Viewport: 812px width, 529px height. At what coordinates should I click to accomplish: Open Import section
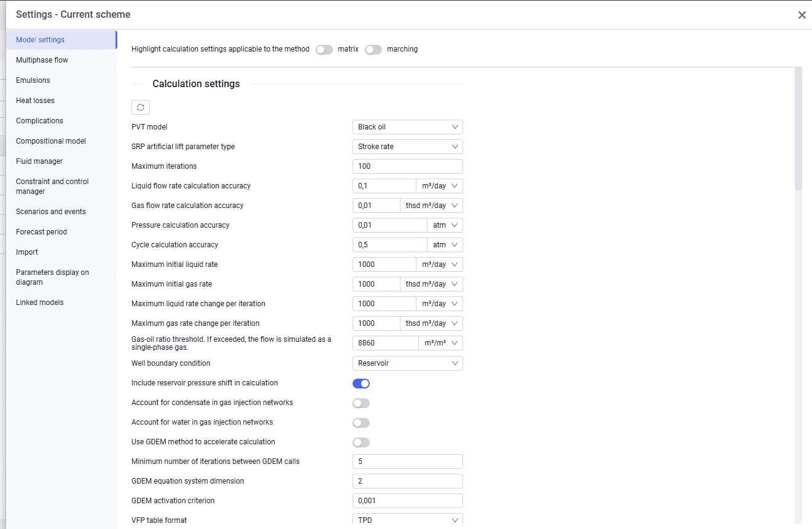[61, 252]
